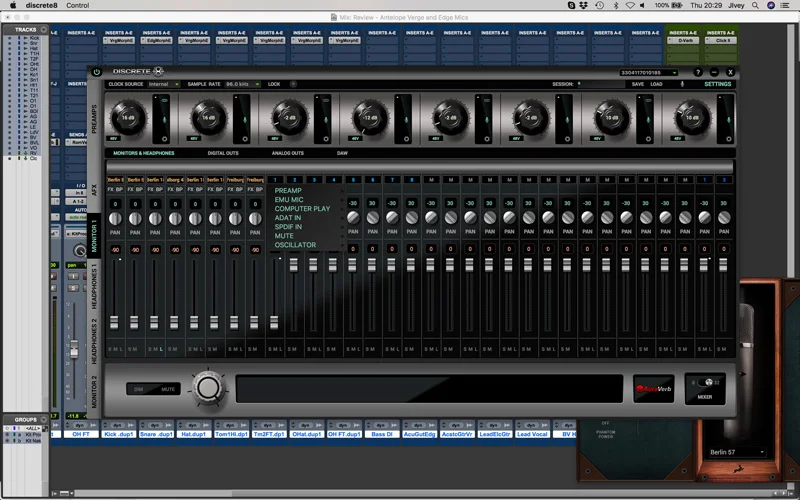Click the talkback microphone icon near Settings
Screen dimensions: 800x500
(x=682, y=84)
